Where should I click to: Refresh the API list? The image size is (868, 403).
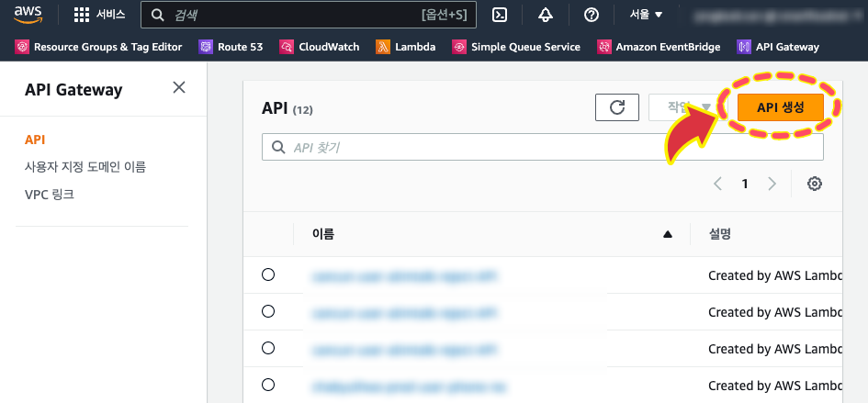[x=617, y=107]
